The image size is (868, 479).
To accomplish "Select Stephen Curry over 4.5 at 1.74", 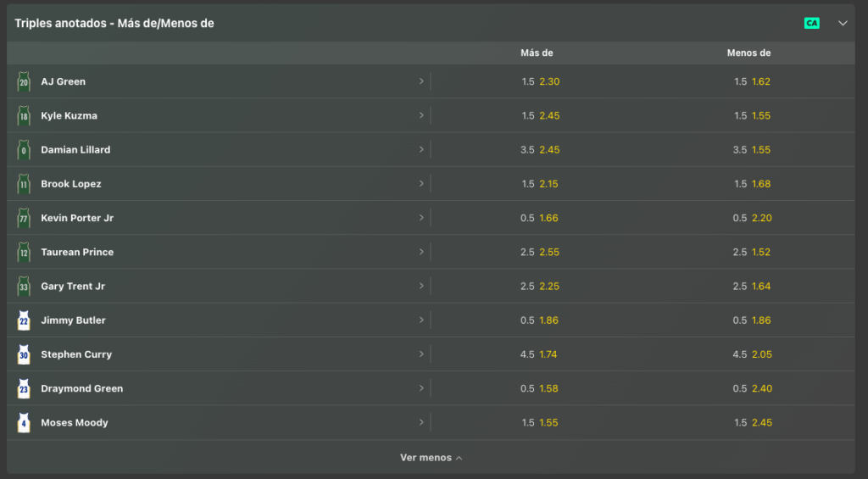I will point(538,354).
